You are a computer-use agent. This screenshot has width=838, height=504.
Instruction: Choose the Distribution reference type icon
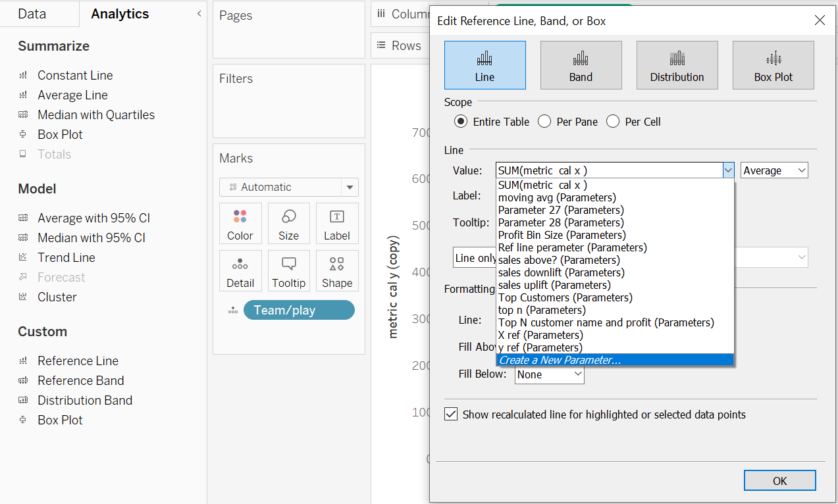(677, 65)
